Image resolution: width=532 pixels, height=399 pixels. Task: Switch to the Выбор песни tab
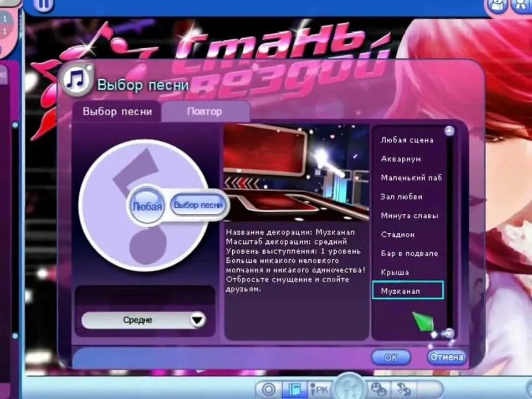[x=117, y=111]
